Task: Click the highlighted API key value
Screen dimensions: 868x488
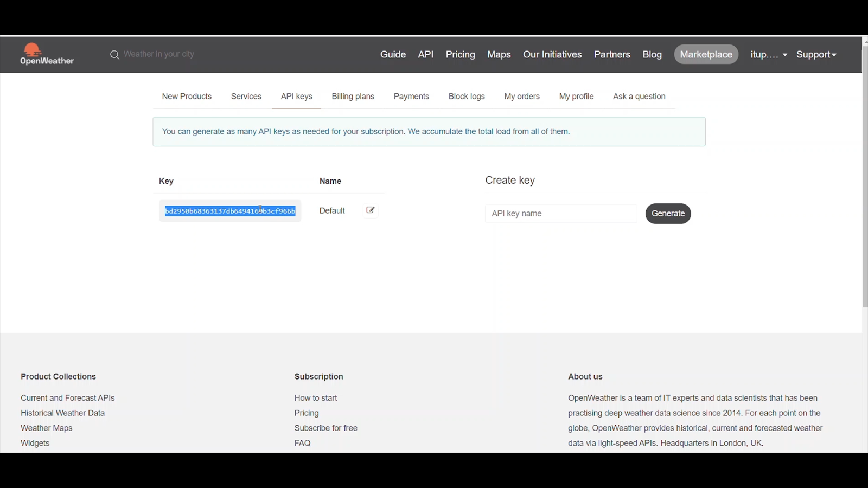Action: point(230,211)
